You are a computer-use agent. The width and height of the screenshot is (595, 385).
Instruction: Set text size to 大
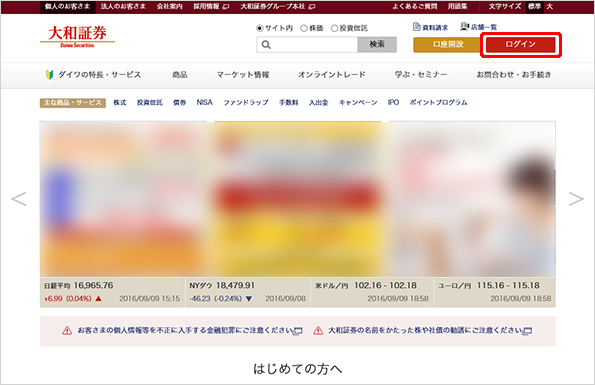pyautogui.click(x=549, y=6)
